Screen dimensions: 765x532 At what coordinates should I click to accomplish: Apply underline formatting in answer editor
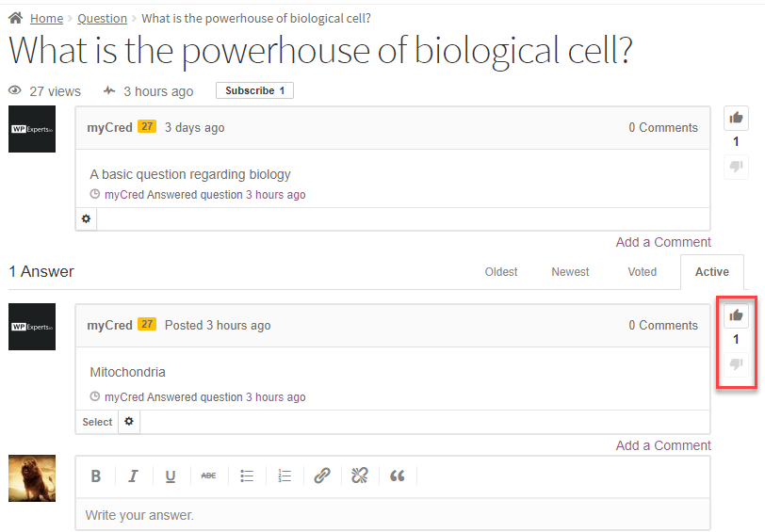[x=171, y=476]
